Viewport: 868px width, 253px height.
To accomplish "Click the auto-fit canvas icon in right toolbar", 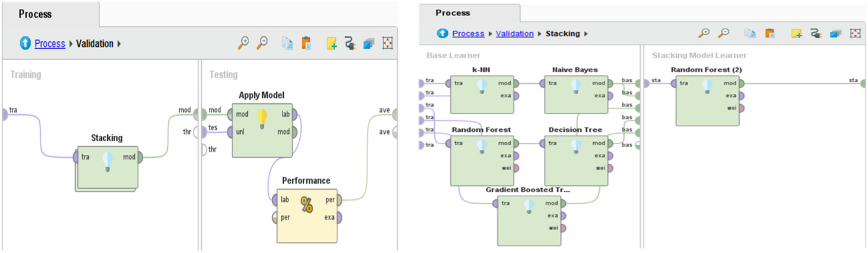I will 855,33.
